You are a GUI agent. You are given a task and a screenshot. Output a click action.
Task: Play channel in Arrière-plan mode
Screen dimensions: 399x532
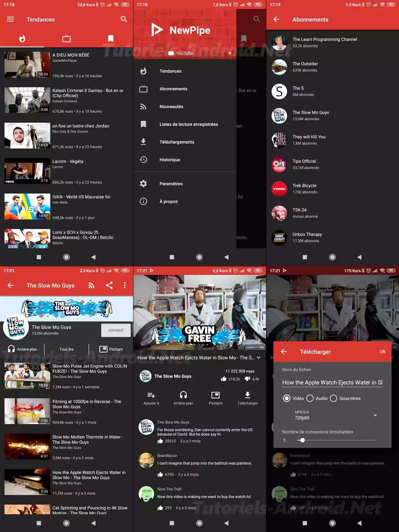(x=22, y=349)
